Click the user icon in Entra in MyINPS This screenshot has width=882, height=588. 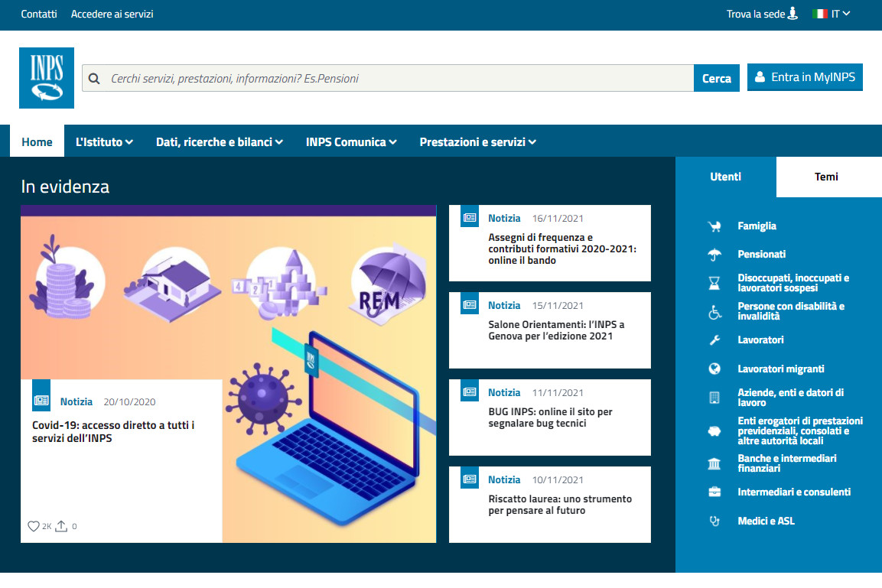point(760,77)
